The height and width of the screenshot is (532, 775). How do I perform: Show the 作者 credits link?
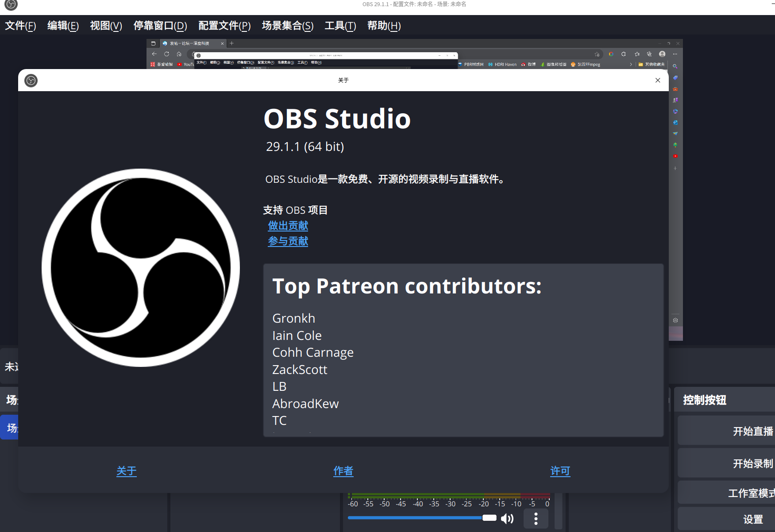pyautogui.click(x=343, y=471)
